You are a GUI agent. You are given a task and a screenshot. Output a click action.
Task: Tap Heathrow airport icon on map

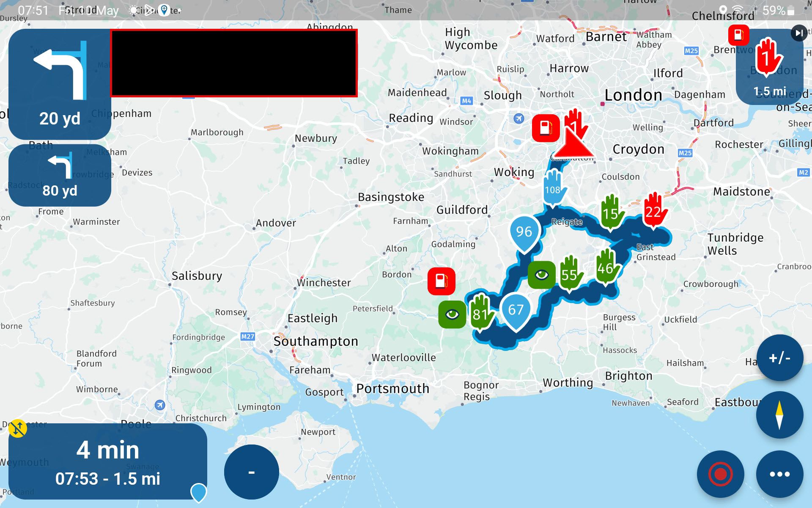tap(519, 118)
